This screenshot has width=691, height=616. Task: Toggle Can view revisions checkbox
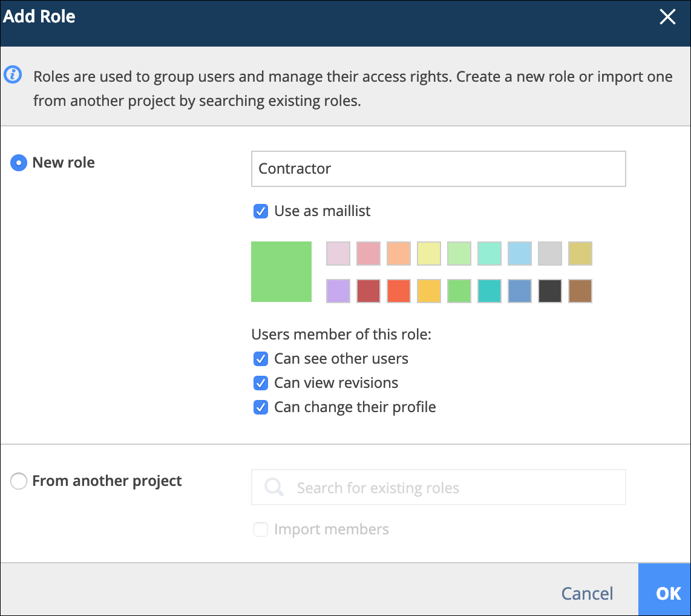260,383
